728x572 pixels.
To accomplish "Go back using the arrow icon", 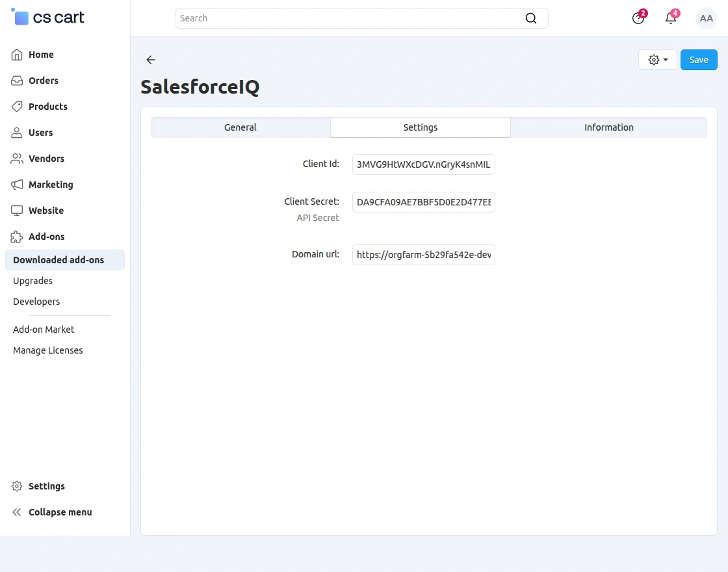I will (x=150, y=59).
